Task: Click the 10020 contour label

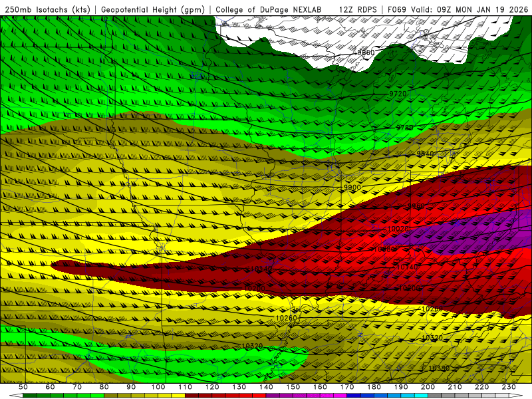Action: pos(398,229)
